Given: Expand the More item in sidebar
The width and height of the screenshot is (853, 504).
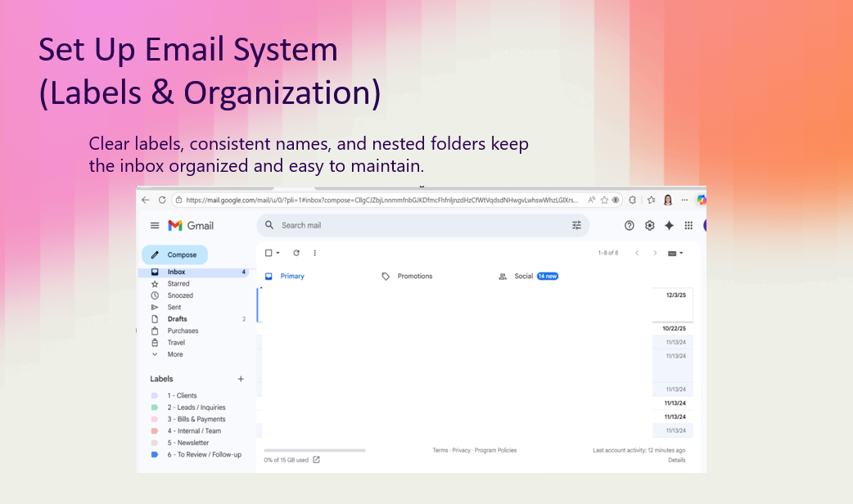Looking at the screenshot, I should (175, 354).
